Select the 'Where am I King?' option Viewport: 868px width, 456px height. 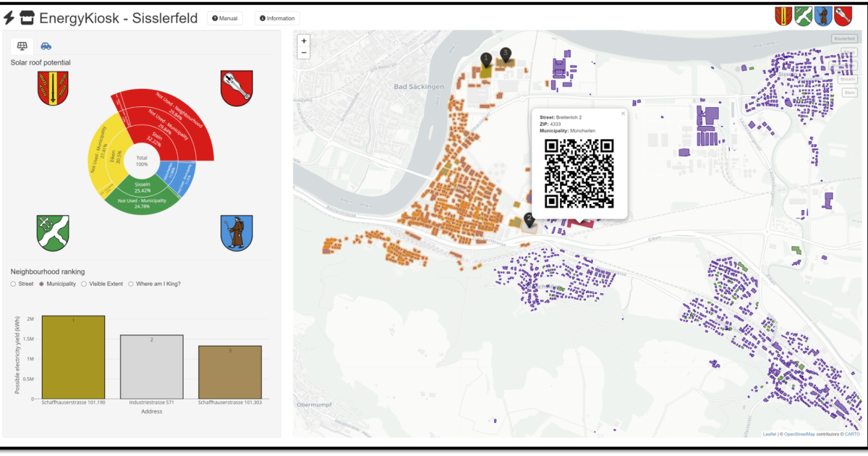[131, 284]
